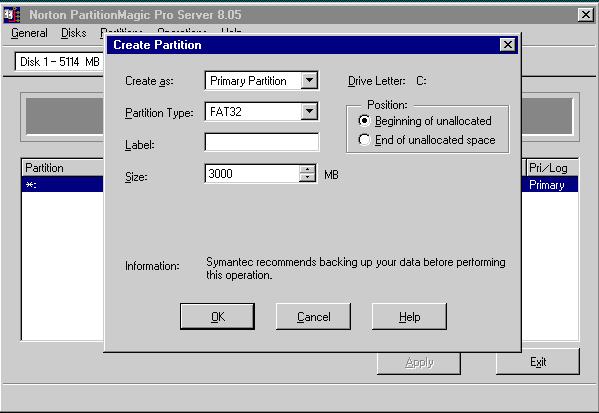Image resolution: width=599 pixels, height=413 pixels.
Task: Select Beginning of unallocated radio button
Action: click(x=364, y=121)
